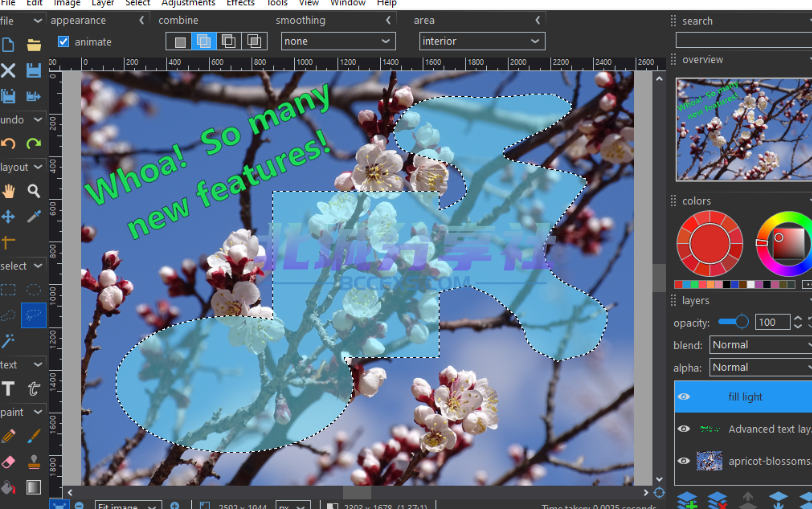The width and height of the screenshot is (812, 509).
Task: Select the Eraser tool
Action: point(8,461)
